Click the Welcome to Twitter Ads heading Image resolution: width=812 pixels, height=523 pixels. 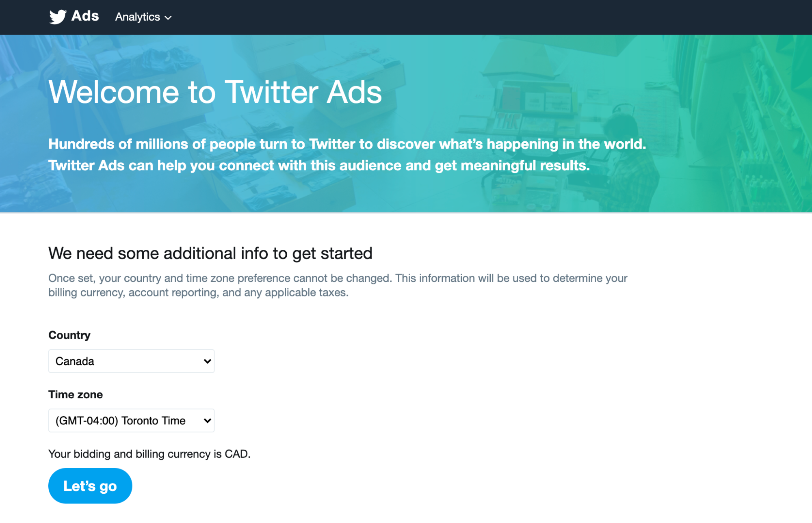pyautogui.click(x=215, y=92)
